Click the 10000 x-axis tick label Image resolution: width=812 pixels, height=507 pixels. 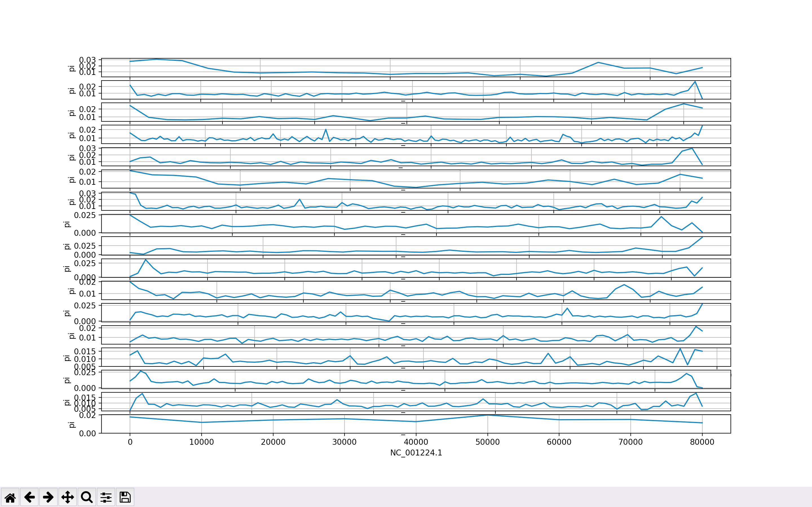201,442
